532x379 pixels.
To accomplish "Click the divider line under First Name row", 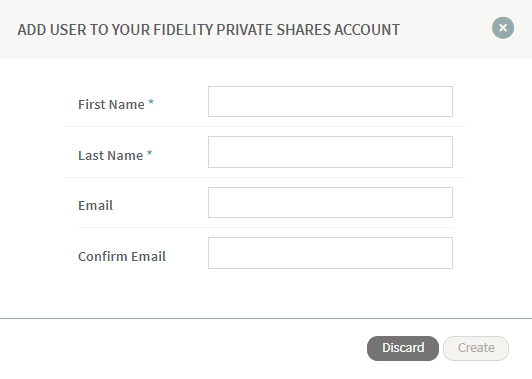I will 265,126.
